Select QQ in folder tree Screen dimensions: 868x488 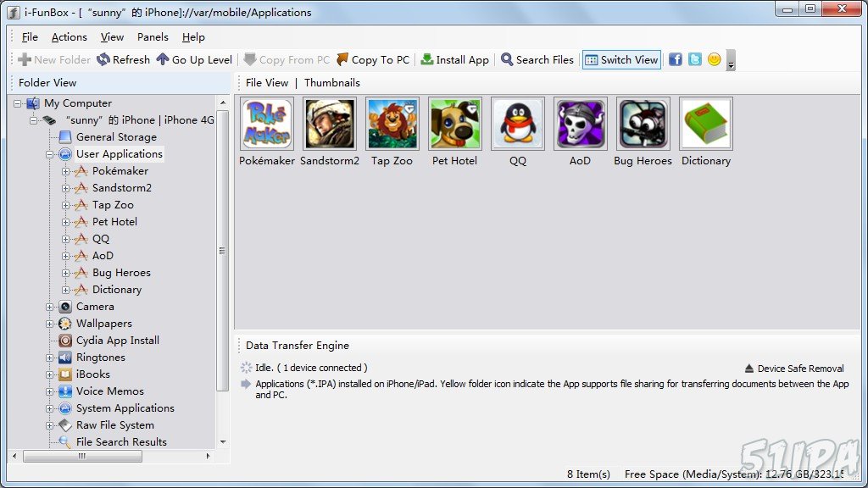(x=101, y=238)
